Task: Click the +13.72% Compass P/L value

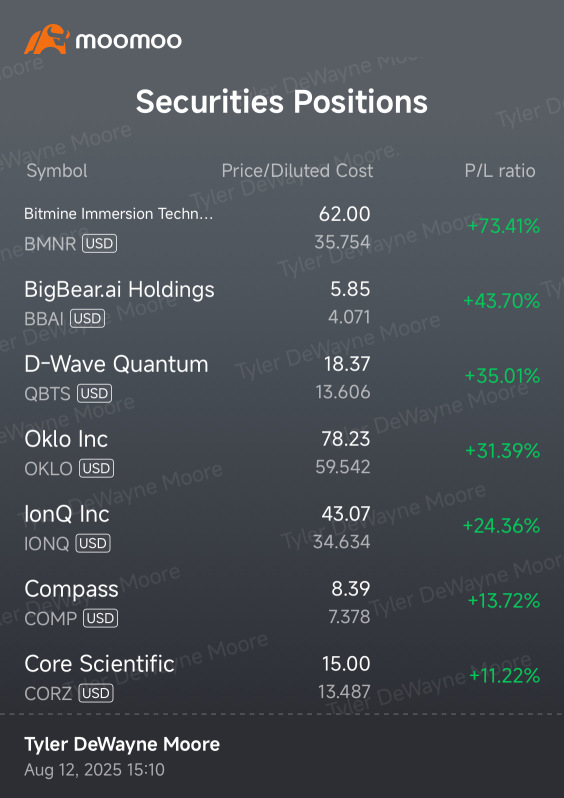Action: coord(503,601)
